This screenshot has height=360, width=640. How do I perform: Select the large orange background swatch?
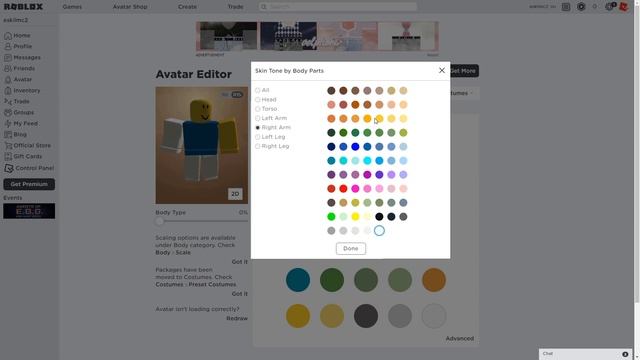pos(434,280)
